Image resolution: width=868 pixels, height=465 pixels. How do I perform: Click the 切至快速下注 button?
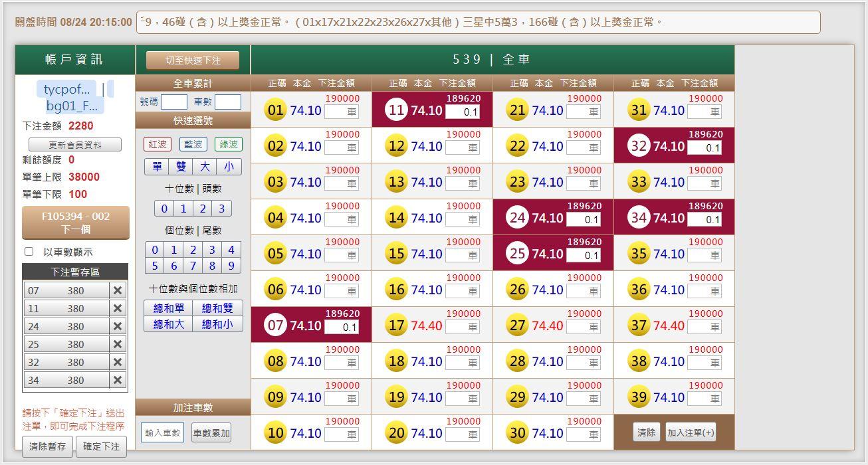193,60
